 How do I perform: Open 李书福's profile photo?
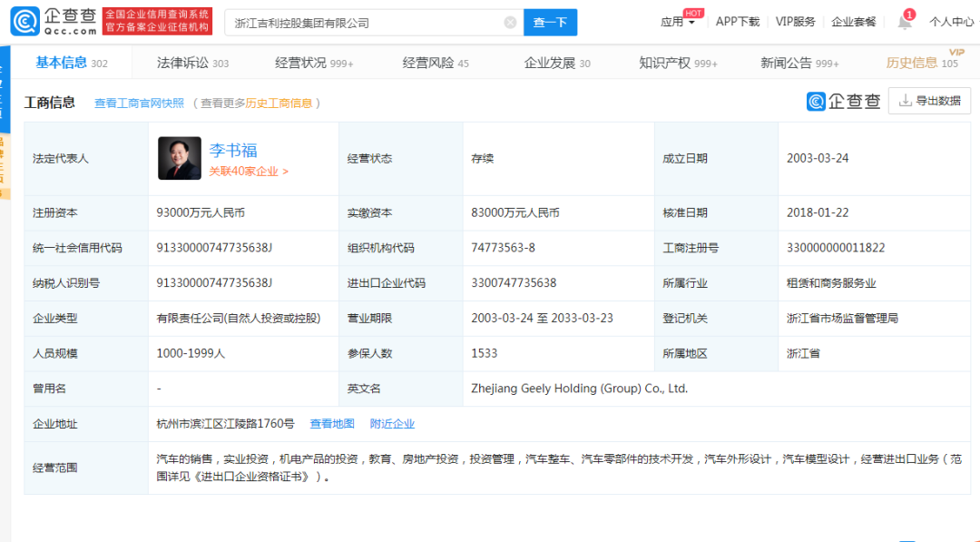coord(180,158)
